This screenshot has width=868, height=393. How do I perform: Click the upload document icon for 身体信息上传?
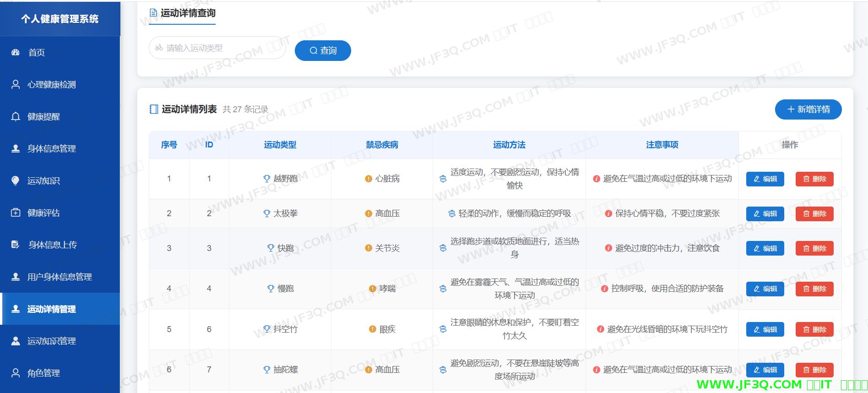[x=16, y=245]
